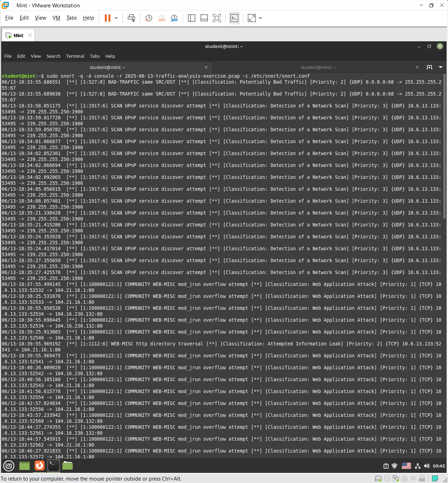448x483 pixels.
Task: Close the Mint VM tab
Action: [x=30, y=35]
